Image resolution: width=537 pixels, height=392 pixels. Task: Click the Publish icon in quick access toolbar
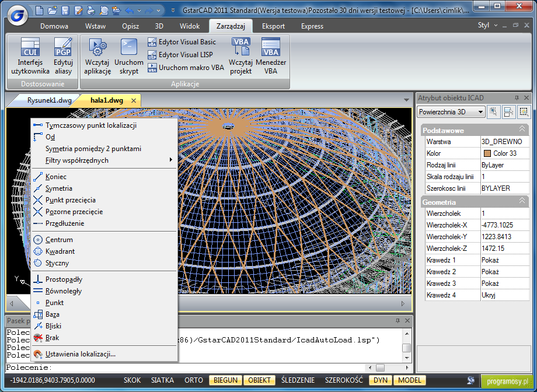coord(117,10)
